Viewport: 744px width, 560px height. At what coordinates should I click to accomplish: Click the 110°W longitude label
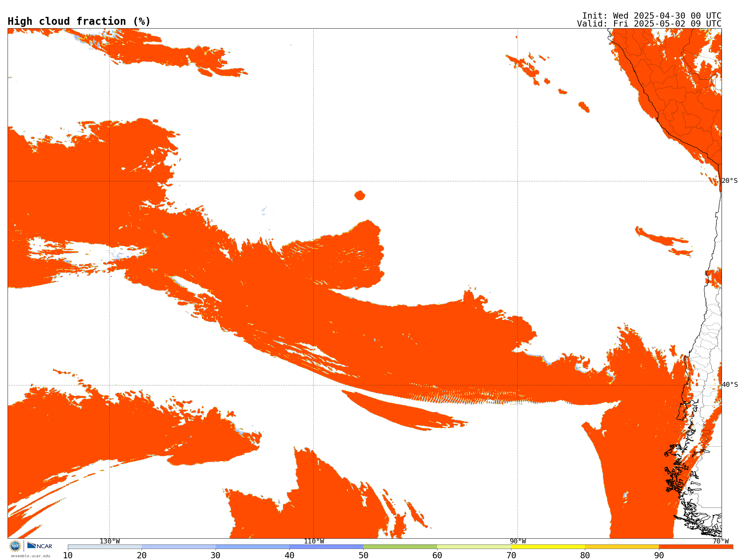[x=314, y=541]
